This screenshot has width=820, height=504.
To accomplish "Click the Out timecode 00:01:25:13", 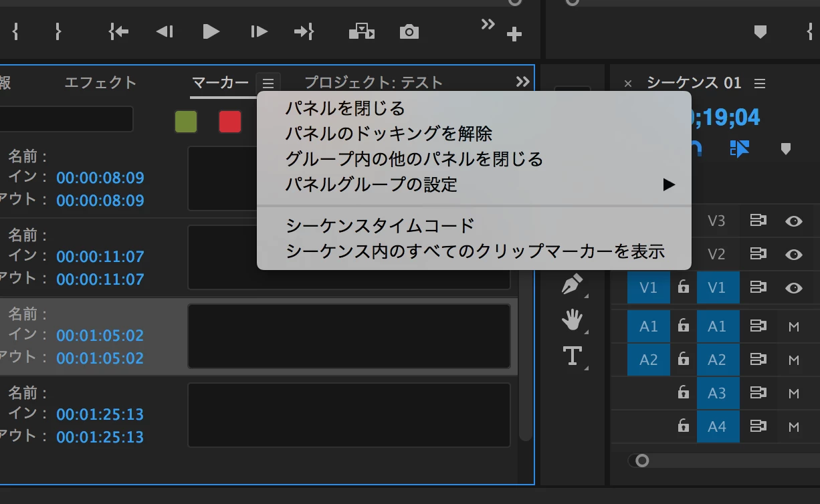I will tap(100, 437).
